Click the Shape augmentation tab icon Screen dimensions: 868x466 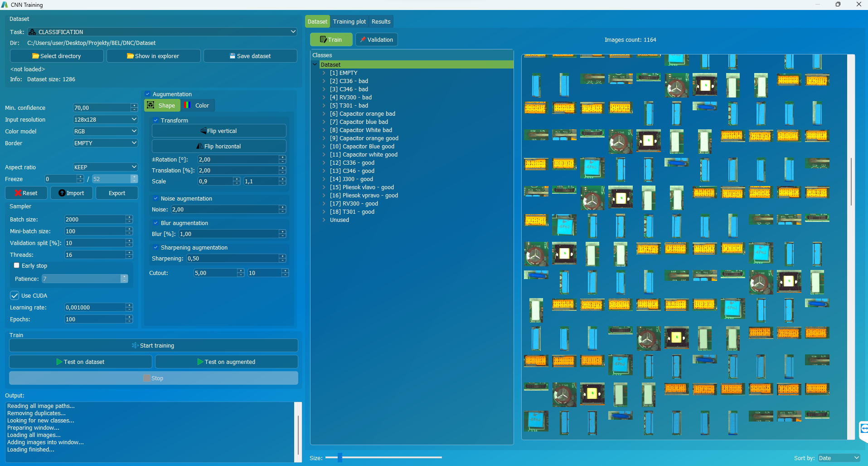pos(151,105)
